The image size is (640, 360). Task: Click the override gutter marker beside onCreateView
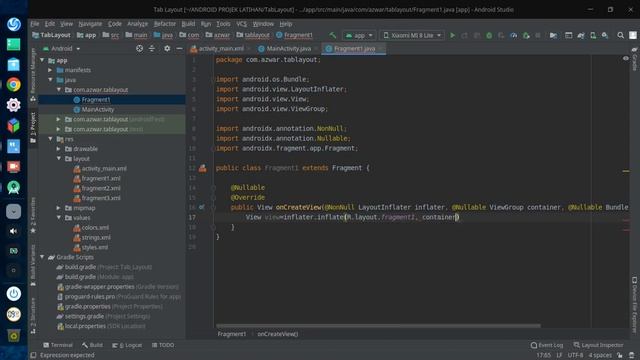tap(202, 207)
